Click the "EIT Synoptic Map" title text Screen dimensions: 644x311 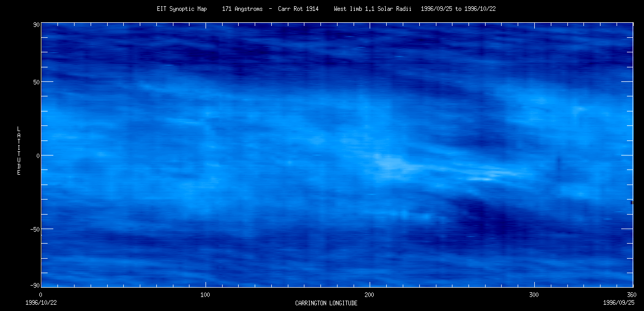pyautogui.click(x=181, y=9)
